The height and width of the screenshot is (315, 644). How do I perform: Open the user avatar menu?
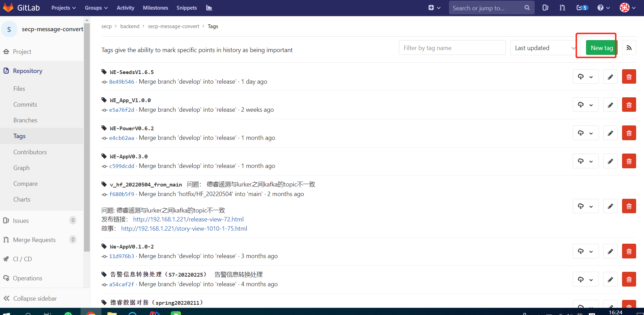628,8
